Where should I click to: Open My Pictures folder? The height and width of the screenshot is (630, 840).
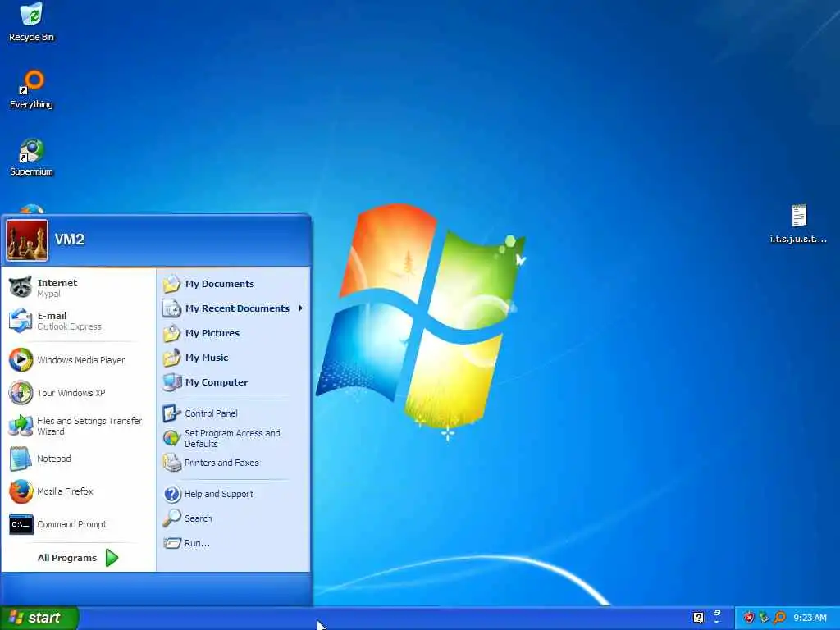(x=234, y=333)
